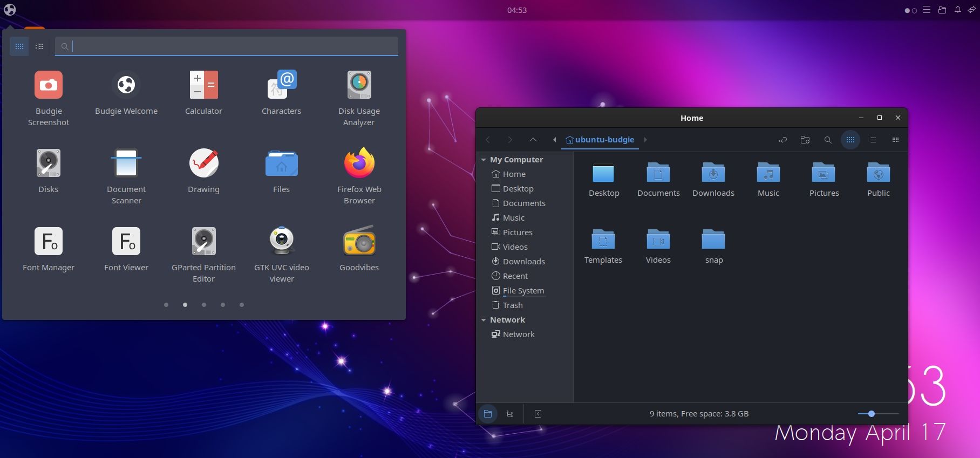Go to fourth page of app menu
980x458 pixels.
[223, 305]
